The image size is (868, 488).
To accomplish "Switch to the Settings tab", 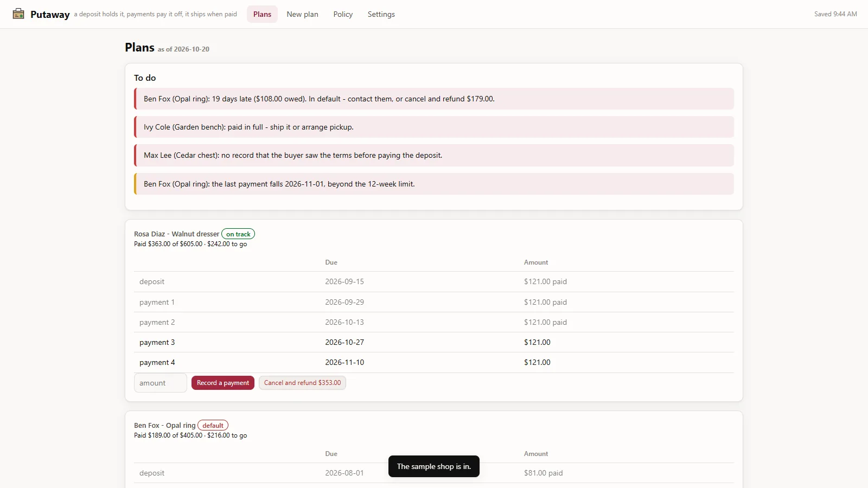I will pos(381,14).
